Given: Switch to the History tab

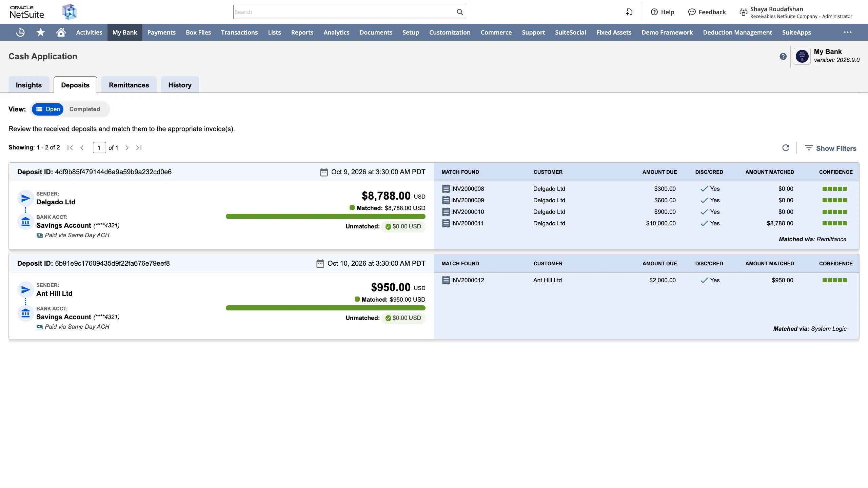Looking at the screenshot, I should pos(180,85).
